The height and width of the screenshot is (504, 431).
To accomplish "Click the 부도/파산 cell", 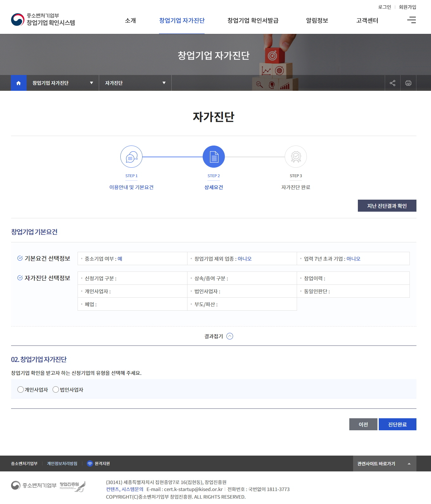I will 242,304.
